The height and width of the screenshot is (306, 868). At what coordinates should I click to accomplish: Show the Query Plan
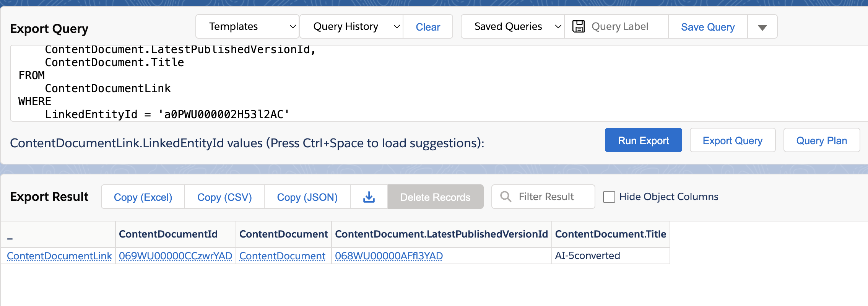point(821,140)
